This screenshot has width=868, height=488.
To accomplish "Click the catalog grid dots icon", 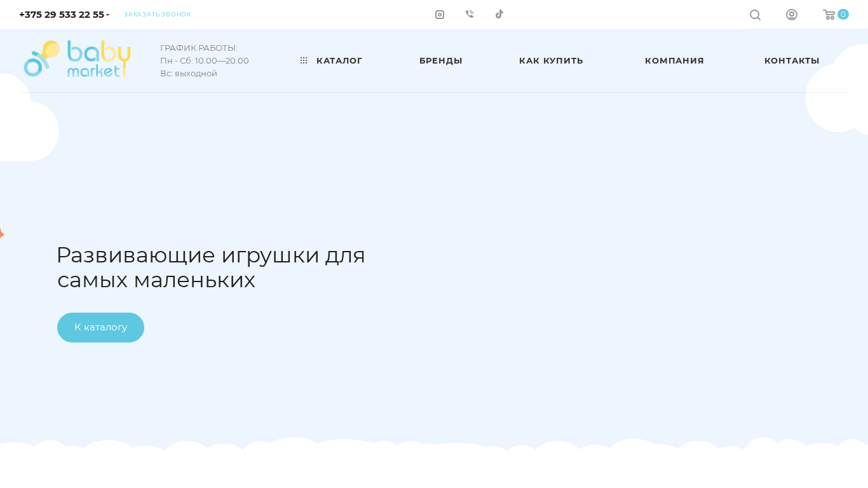I will [304, 60].
